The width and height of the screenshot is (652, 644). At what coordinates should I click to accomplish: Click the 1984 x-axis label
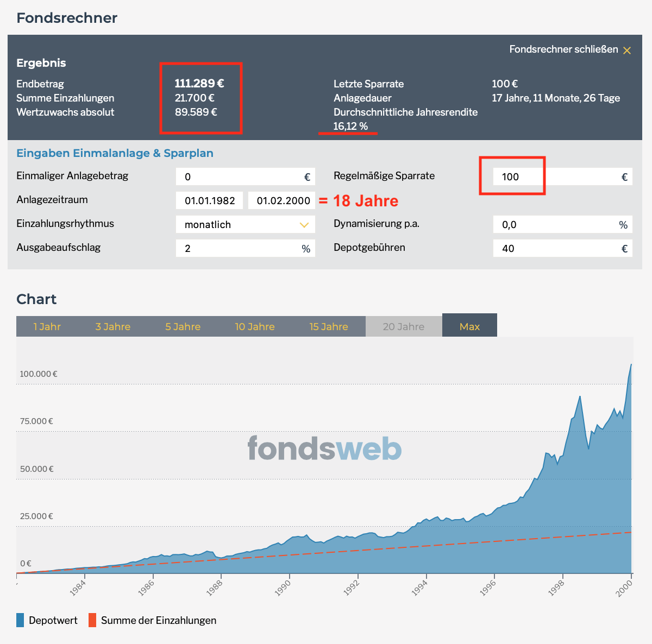pyautogui.click(x=78, y=588)
